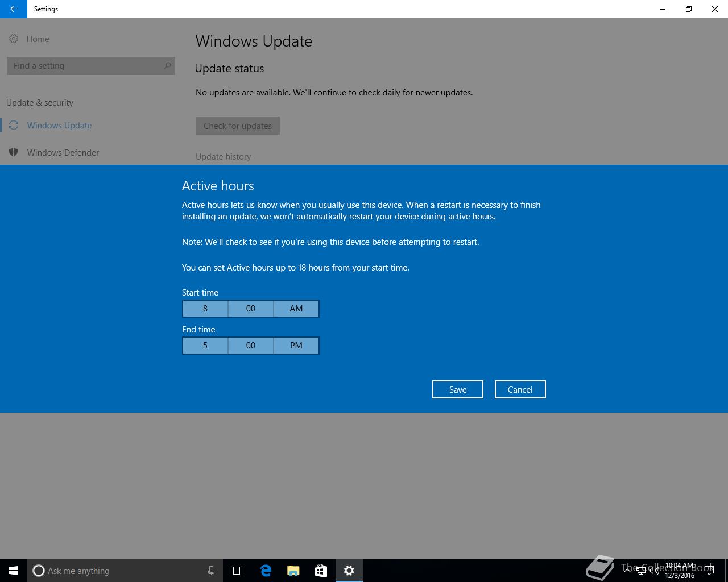This screenshot has width=728, height=582.
Task: Minimize the Settings window
Action: tap(663, 9)
